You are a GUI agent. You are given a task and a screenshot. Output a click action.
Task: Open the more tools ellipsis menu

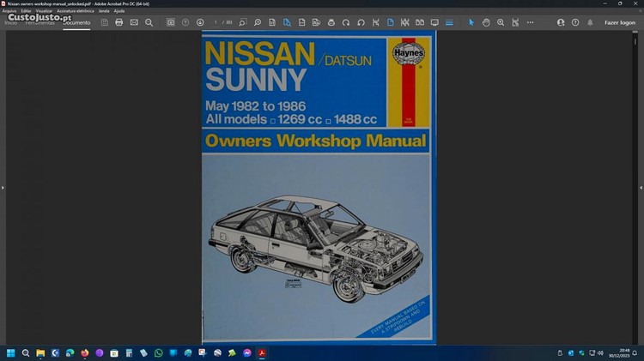[530, 22]
